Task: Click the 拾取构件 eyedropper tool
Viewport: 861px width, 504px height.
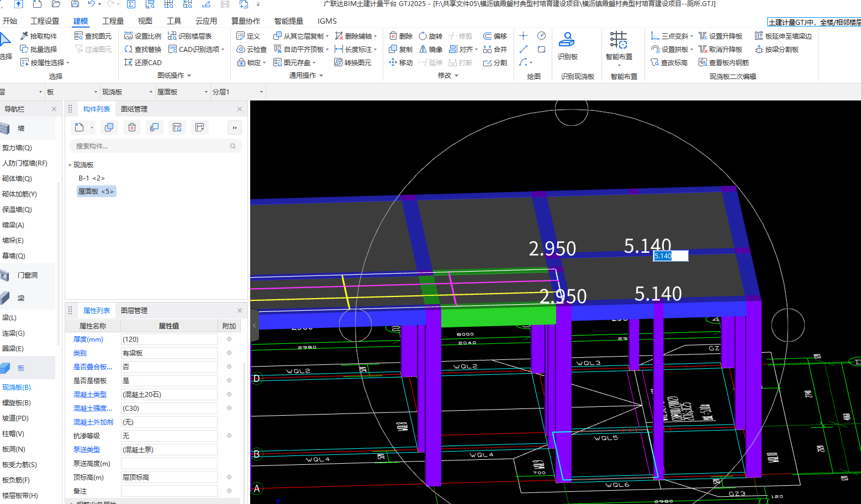Action: (39, 36)
